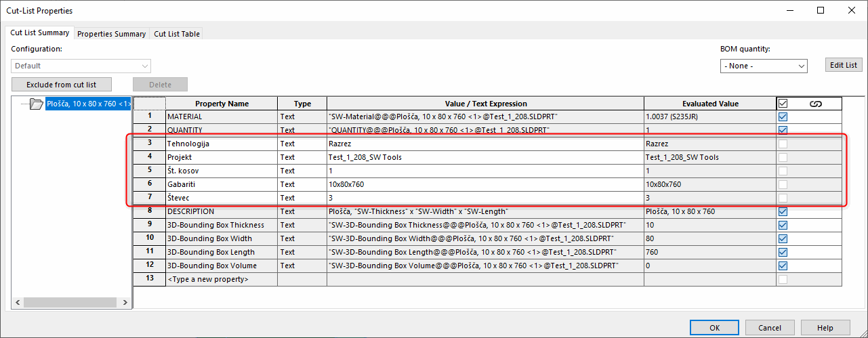The image size is (868, 338).
Task: Switch to the Properties Summary tab
Action: (x=111, y=34)
